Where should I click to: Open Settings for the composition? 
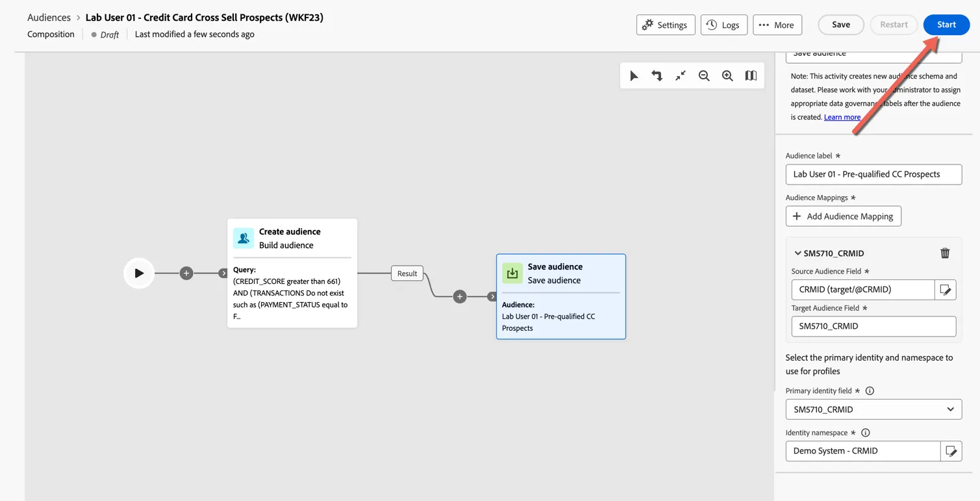point(666,25)
